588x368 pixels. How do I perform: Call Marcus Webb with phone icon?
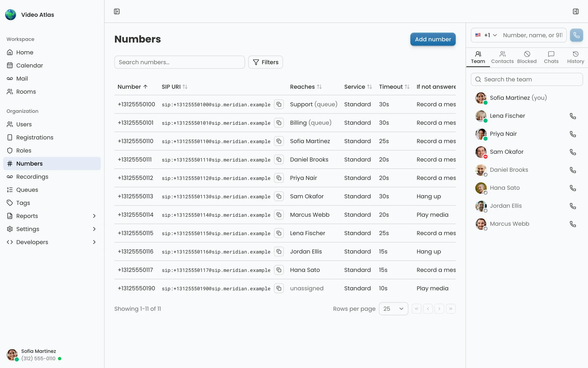coord(573,224)
